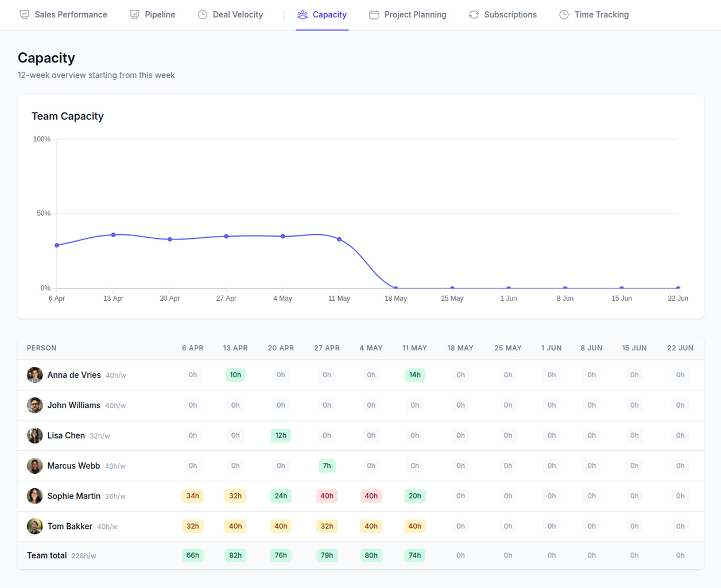The width and height of the screenshot is (721, 588).
Task: Click the Pipeline tab icon
Action: [x=134, y=15]
